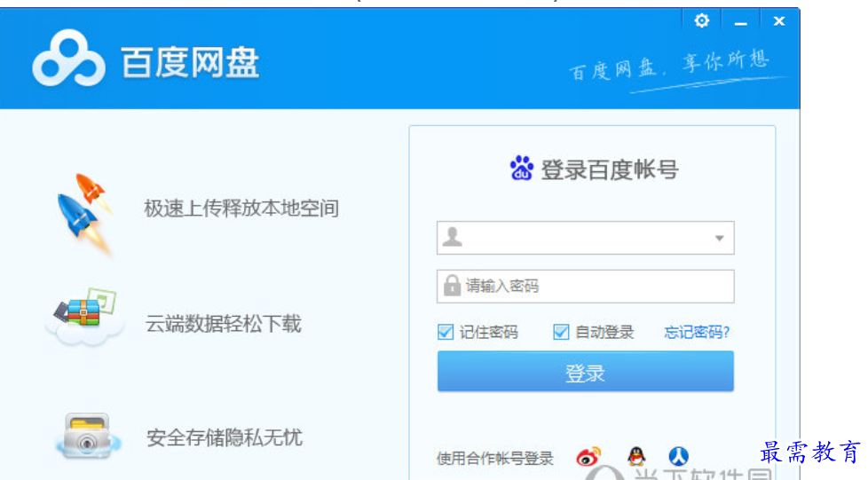The image size is (868, 480).
Task: Click the lock icon in password field
Action: tap(452, 285)
